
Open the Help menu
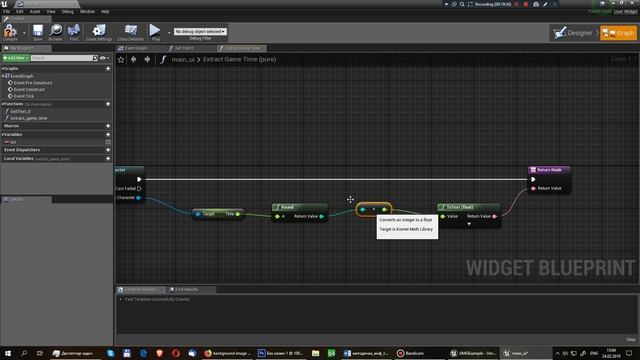tap(105, 11)
